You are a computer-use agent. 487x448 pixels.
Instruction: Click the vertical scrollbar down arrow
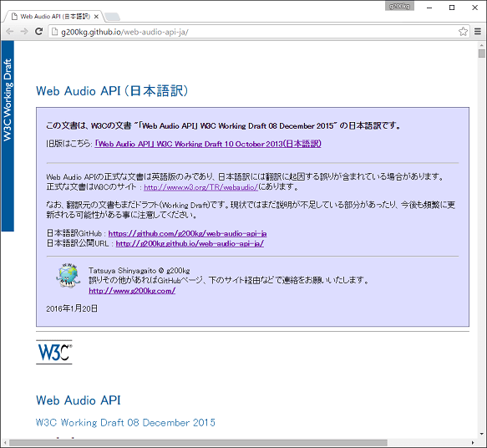point(482,434)
